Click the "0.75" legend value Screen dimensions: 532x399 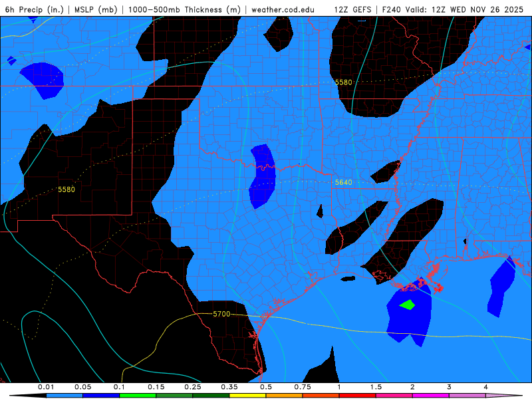[x=303, y=387]
